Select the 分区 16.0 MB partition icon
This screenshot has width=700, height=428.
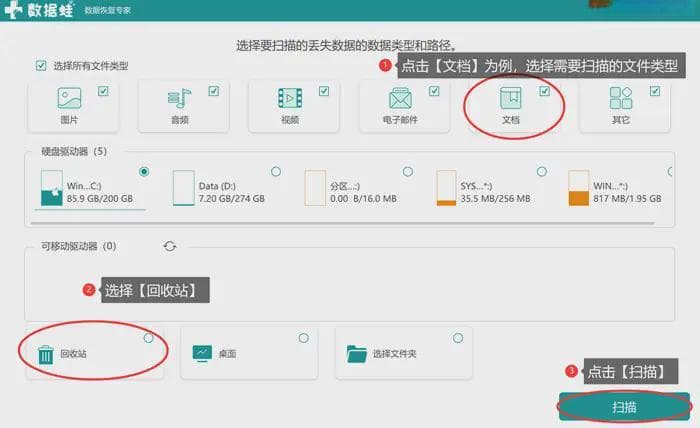click(x=315, y=188)
